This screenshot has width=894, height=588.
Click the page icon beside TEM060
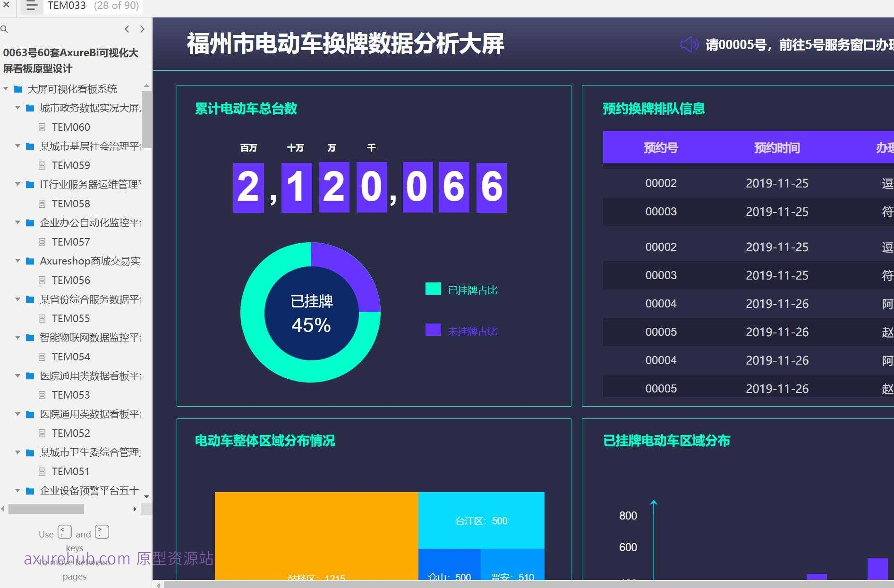pos(42,128)
